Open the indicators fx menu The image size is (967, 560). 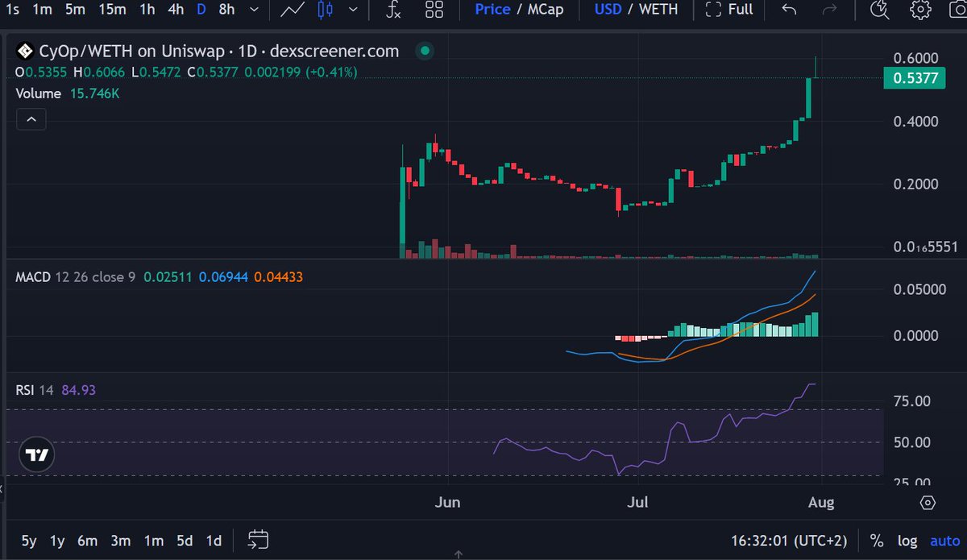tap(392, 10)
